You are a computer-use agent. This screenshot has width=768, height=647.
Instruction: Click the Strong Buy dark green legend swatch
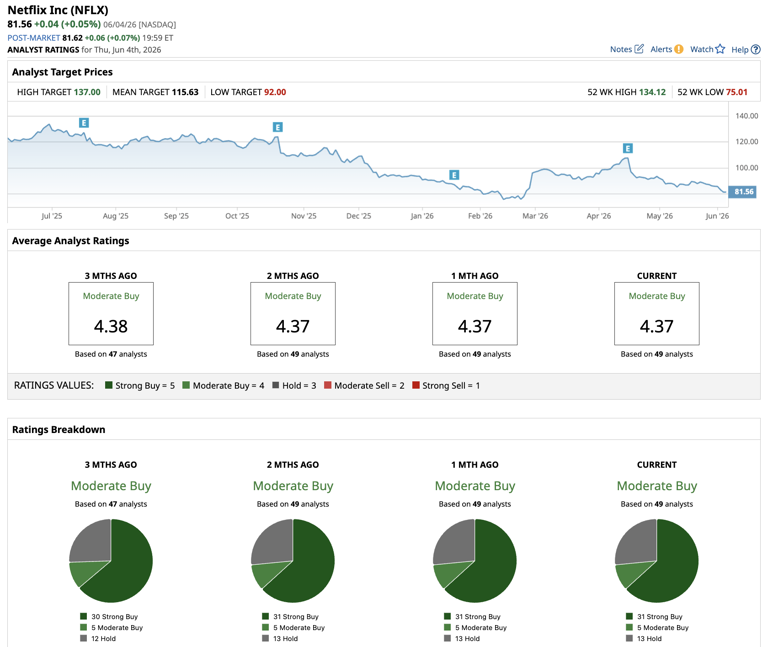click(109, 385)
